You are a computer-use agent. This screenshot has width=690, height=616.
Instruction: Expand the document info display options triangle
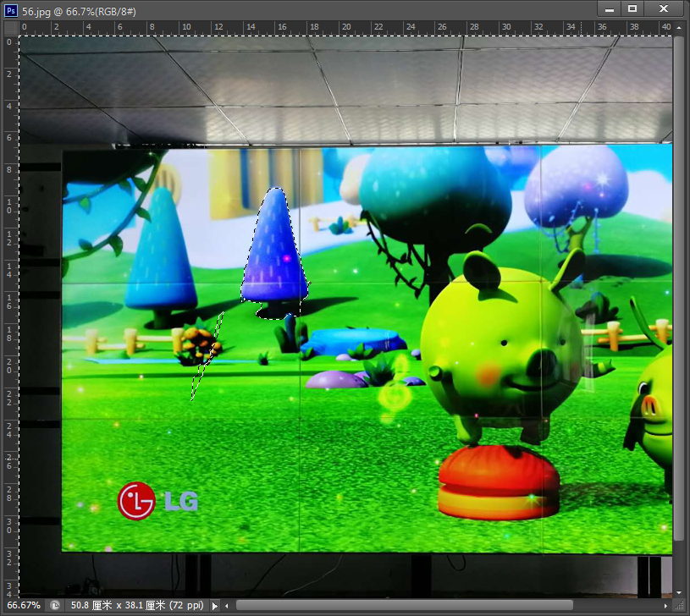click(x=214, y=605)
